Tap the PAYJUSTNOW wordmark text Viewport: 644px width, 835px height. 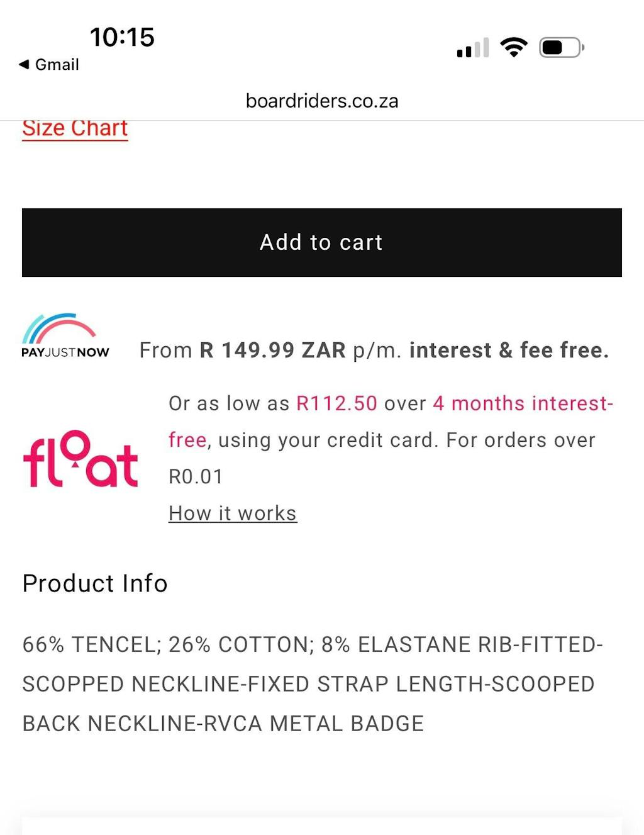click(65, 352)
